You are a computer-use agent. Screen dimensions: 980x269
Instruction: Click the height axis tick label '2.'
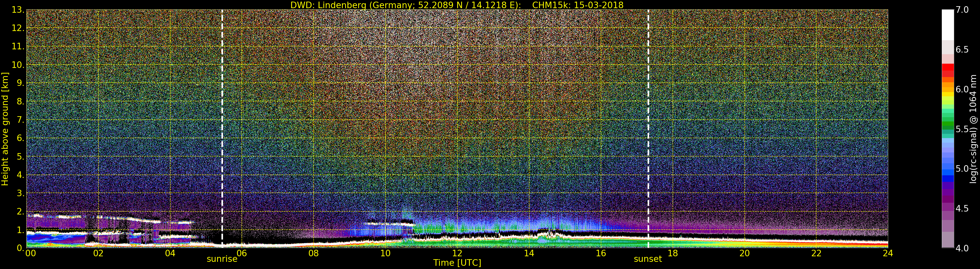[x=21, y=211]
